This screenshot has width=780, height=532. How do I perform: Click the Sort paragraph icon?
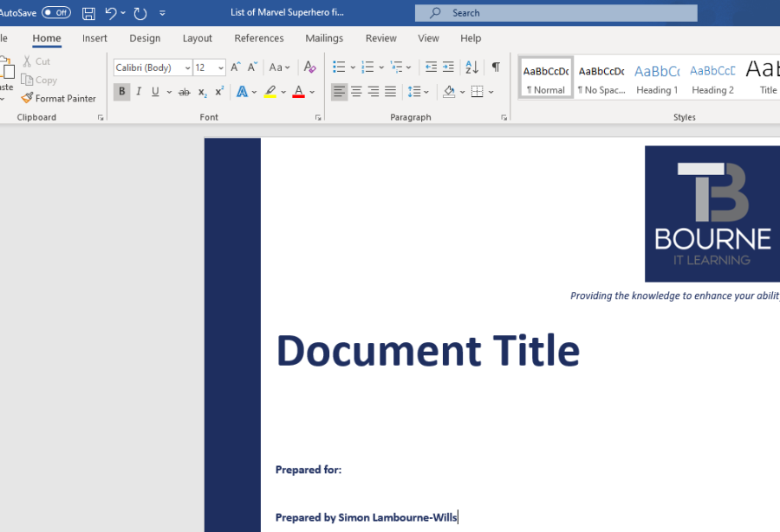tap(471, 68)
